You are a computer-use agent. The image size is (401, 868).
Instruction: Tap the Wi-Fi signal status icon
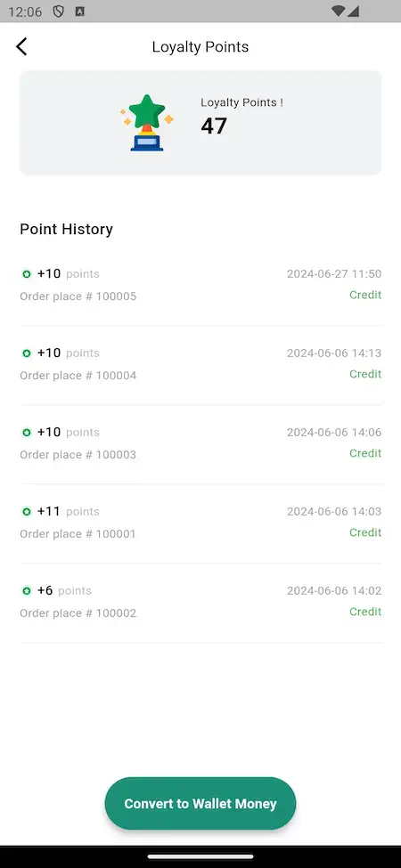point(339,11)
